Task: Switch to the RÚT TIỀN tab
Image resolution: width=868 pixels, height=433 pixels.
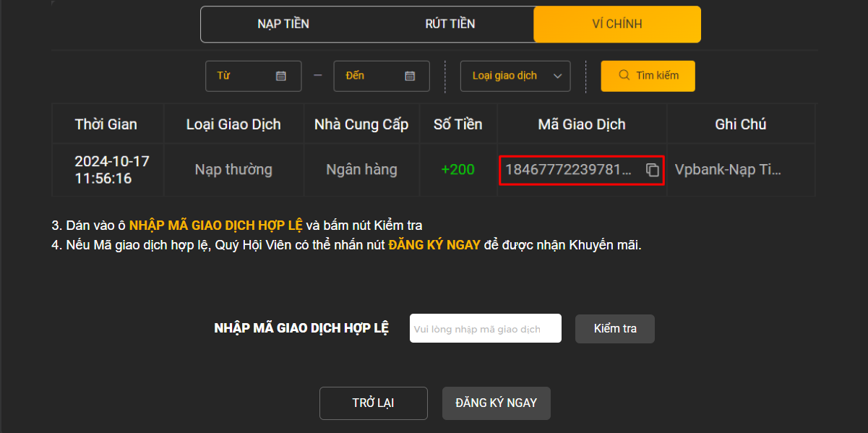Action: pos(450,23)
